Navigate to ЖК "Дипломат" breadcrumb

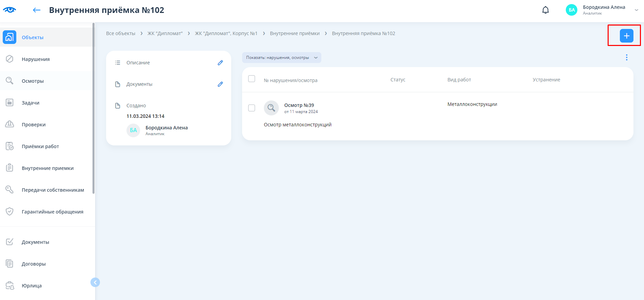(x=165, y=33)
